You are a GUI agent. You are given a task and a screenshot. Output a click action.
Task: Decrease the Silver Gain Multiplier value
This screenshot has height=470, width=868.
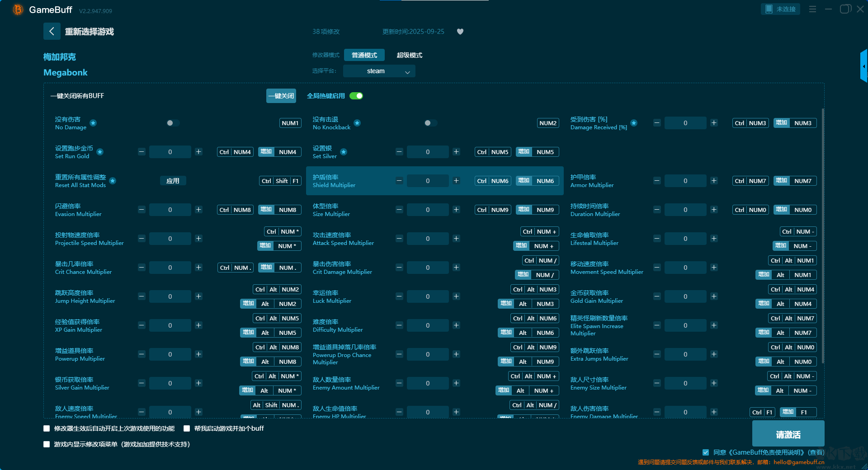[142, 383]
